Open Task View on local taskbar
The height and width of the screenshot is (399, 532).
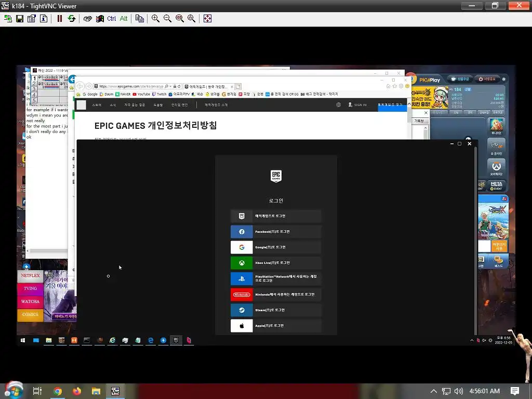[37, 391]
